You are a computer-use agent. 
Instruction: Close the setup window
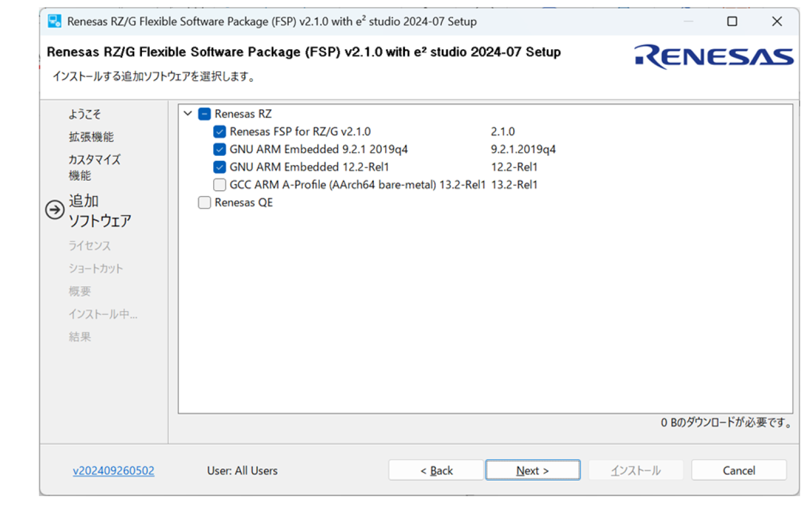pos(777,22)
